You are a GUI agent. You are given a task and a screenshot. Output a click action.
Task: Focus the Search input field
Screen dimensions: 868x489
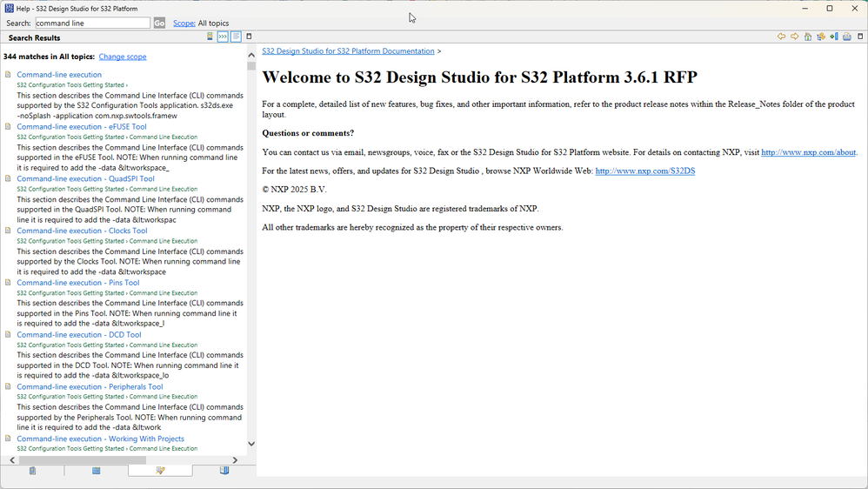92,23
